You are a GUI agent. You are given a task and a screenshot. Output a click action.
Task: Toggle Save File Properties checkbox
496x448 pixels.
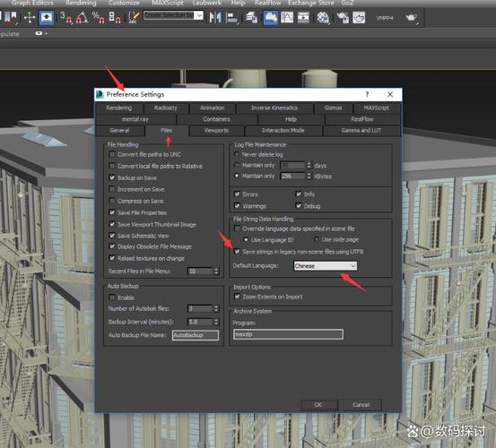click(112, 212)
